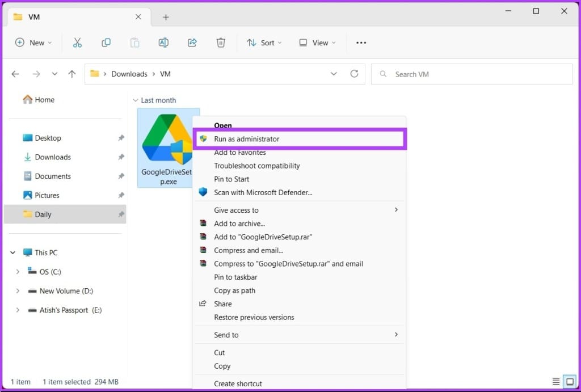This screenshot has height=392, width=581.
Task: Collapse This PC tree node
Action: coord(12,252)
